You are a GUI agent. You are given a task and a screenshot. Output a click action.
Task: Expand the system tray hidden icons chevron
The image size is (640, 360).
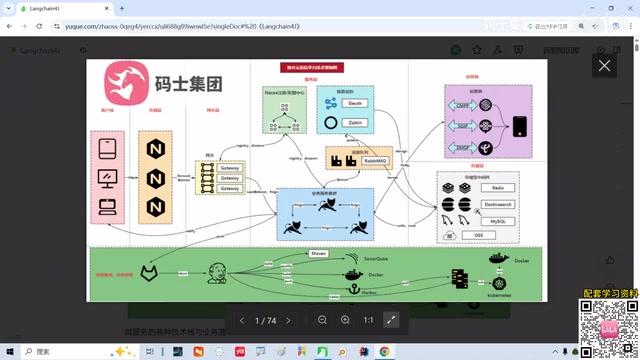555,351
